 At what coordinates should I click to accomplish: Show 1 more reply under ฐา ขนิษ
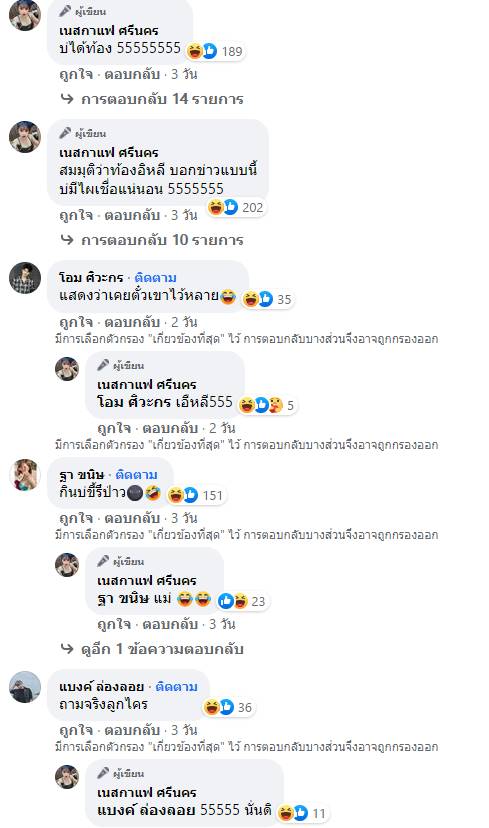pyautogui.click(x=152, y=648)
